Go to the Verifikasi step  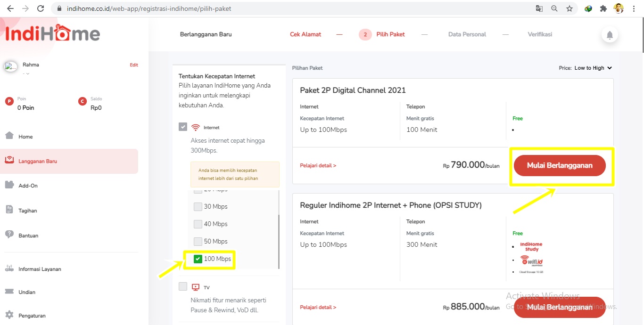coord(540,34)
